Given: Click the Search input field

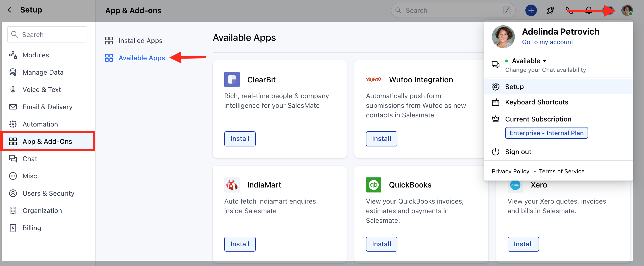Looking at the screenshot, I should tap(452, 10).
